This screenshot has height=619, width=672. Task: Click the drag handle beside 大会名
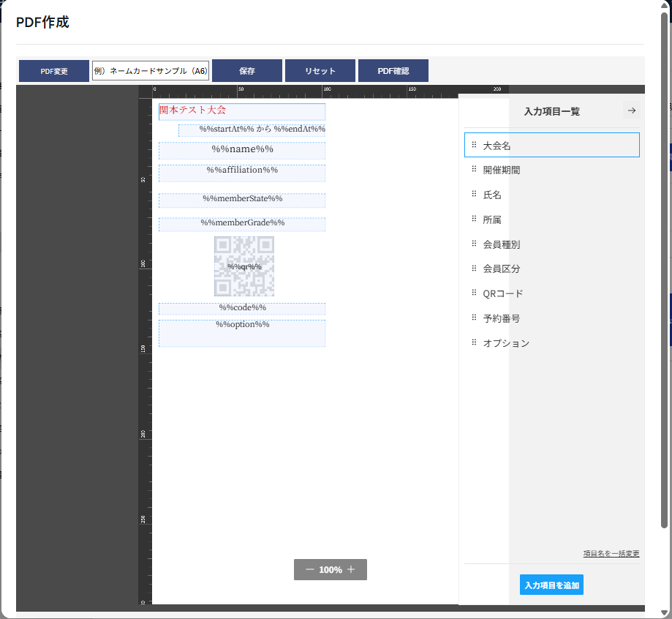click(474, 146)
